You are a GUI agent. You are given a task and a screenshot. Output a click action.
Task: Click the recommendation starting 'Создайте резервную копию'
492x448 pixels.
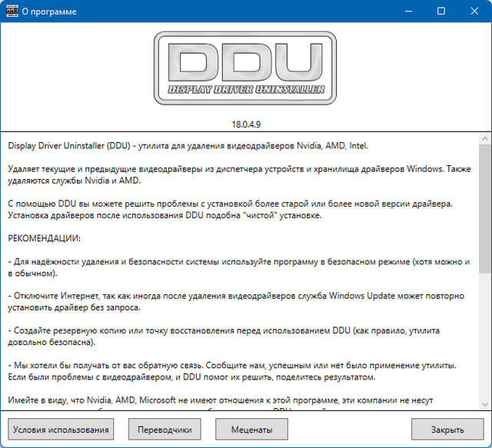pos(224,337)
